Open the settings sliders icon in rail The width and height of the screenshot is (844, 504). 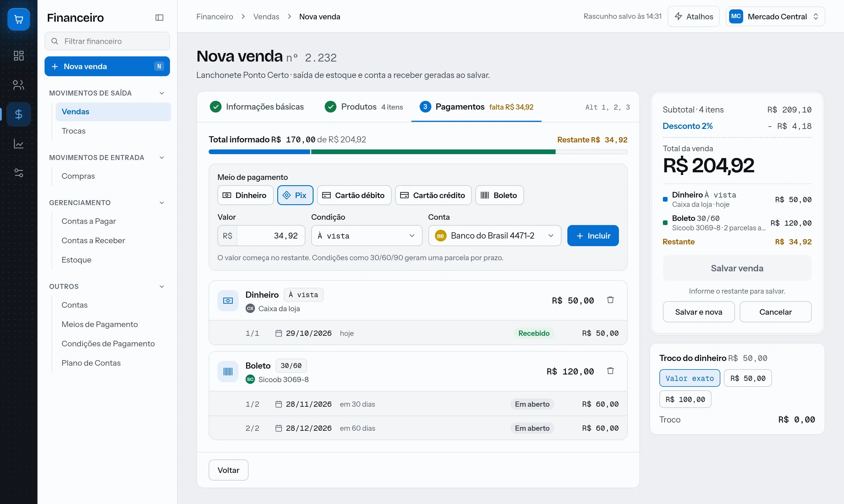19,173
